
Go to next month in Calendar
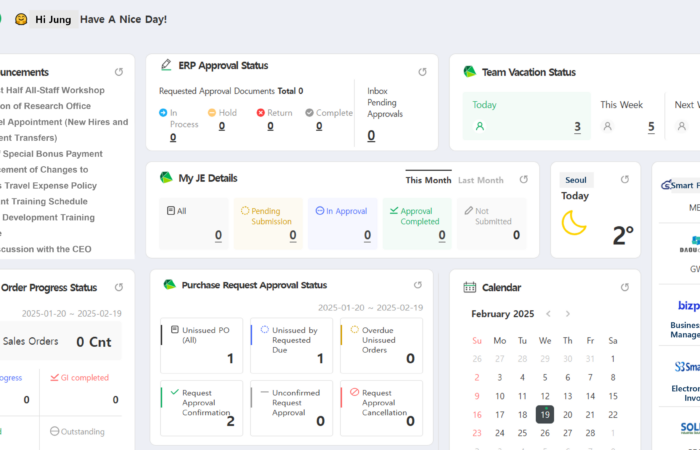pyautogui.click(x=568, y=314)
